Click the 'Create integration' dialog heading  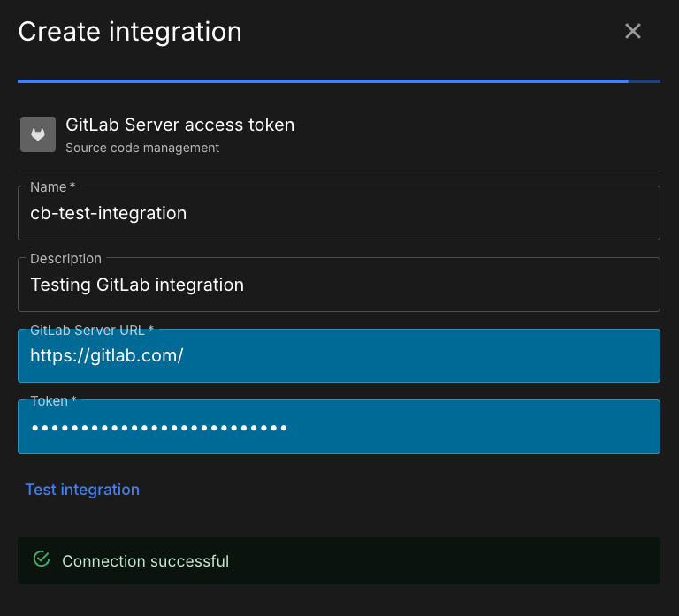(130, 32)
